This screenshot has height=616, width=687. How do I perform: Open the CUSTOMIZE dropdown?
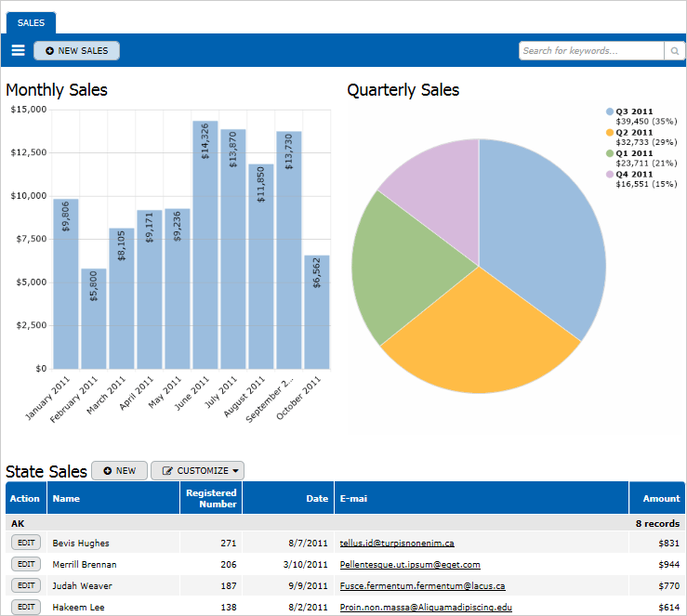(x=198, y=471)
